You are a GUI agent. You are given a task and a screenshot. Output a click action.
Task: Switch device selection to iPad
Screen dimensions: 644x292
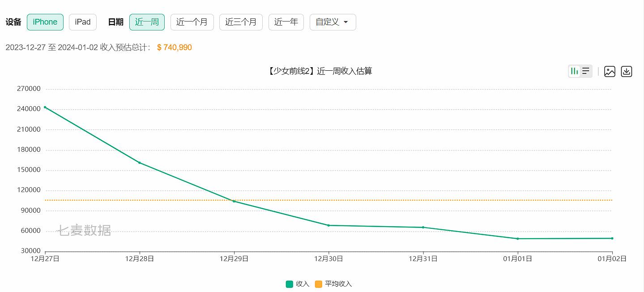[x=82, y=21]
